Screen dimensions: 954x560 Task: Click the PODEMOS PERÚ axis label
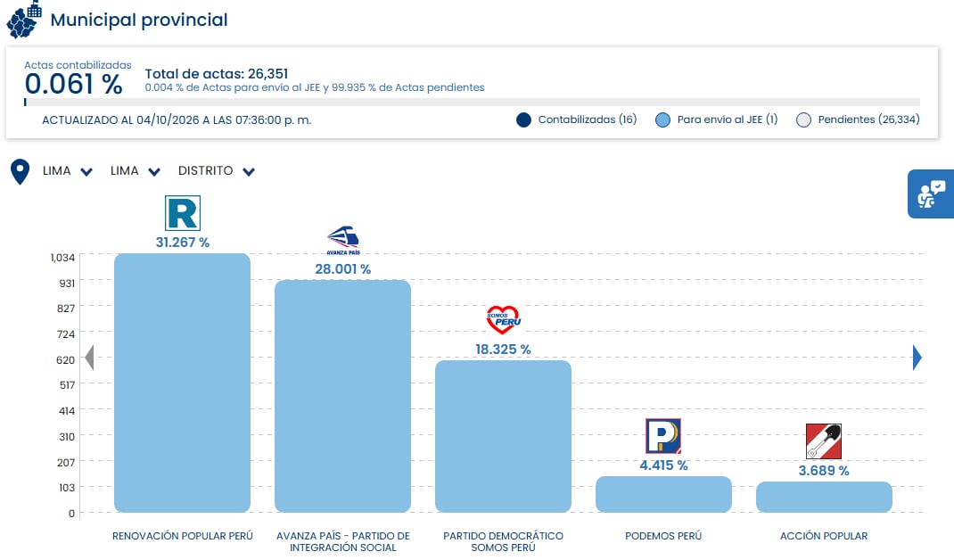pyautogui.click(x=663, y=536)
